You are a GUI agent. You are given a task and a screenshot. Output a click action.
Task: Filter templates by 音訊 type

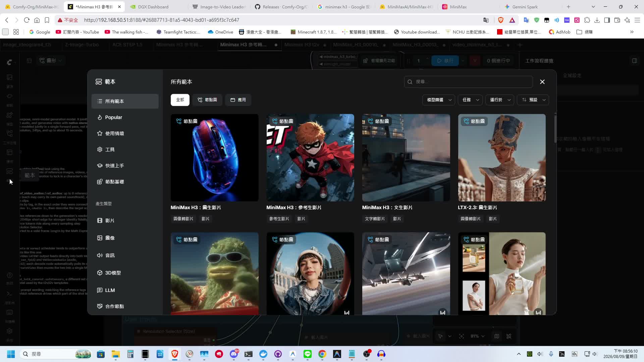click(x=125, y=255)
